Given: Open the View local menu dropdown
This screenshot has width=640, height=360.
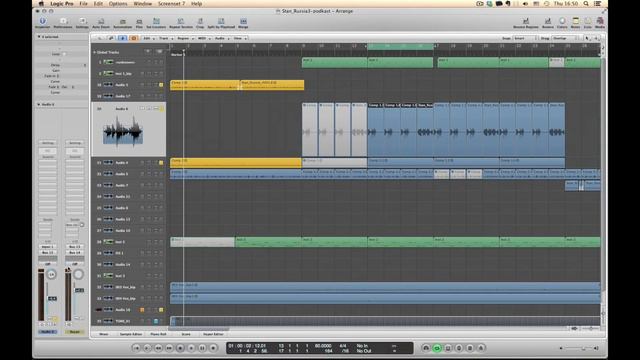Looking at the screenshot, I should [x=239, y=38].
